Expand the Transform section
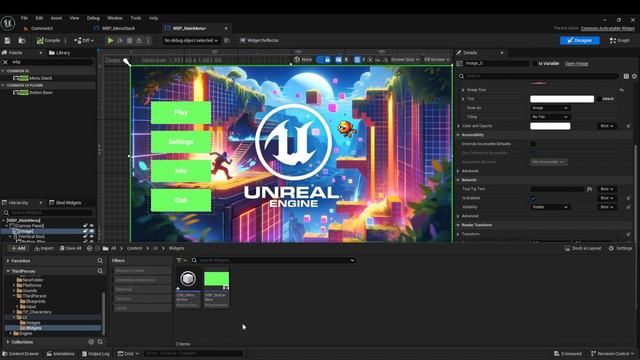Image resolution: width=640 pixels, height=360 pixels. click(x=458, y=234)
